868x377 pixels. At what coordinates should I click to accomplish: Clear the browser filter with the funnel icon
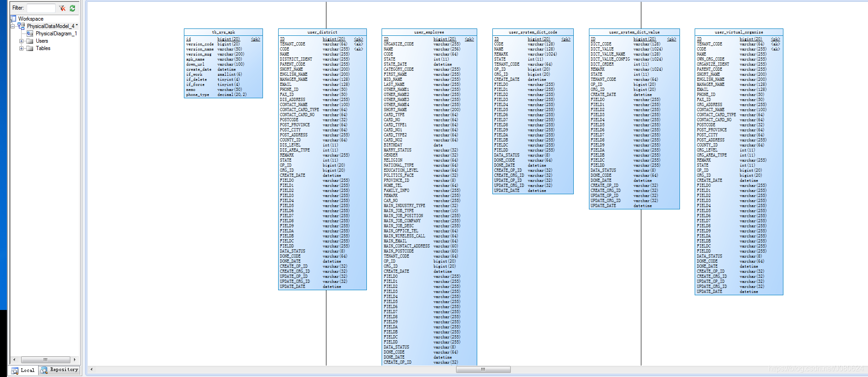62,8
